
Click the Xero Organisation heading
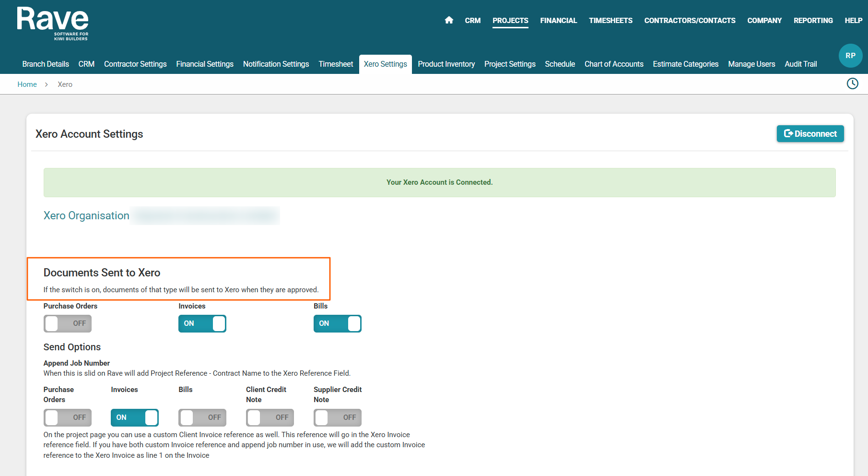[x=86, y=215]
